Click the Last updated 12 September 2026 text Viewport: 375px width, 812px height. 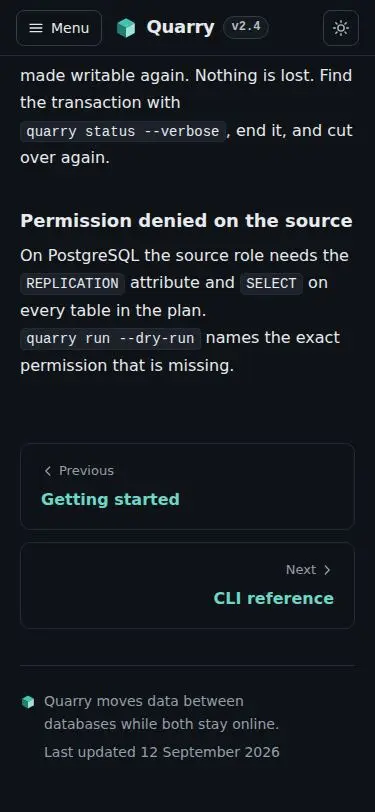[162, 752]
